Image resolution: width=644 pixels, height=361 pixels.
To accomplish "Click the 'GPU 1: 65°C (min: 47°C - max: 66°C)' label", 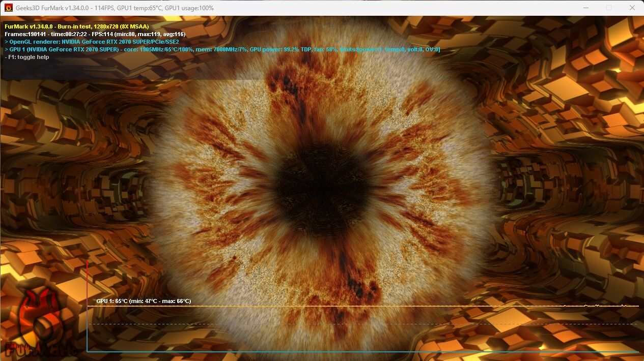I will point(144,301).
